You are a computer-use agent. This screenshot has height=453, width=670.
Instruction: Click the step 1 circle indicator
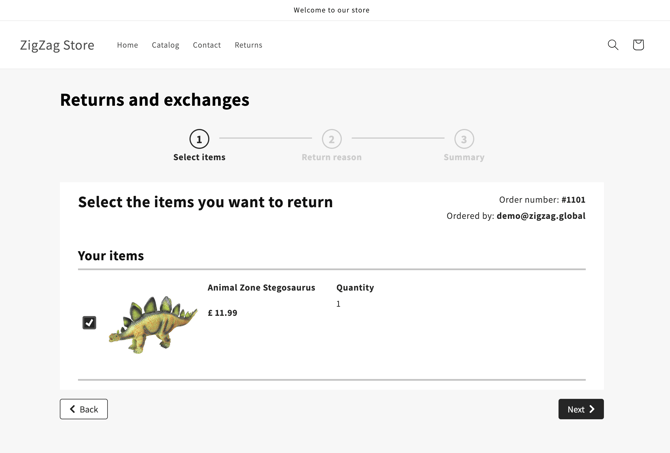(x=199, y=139)
